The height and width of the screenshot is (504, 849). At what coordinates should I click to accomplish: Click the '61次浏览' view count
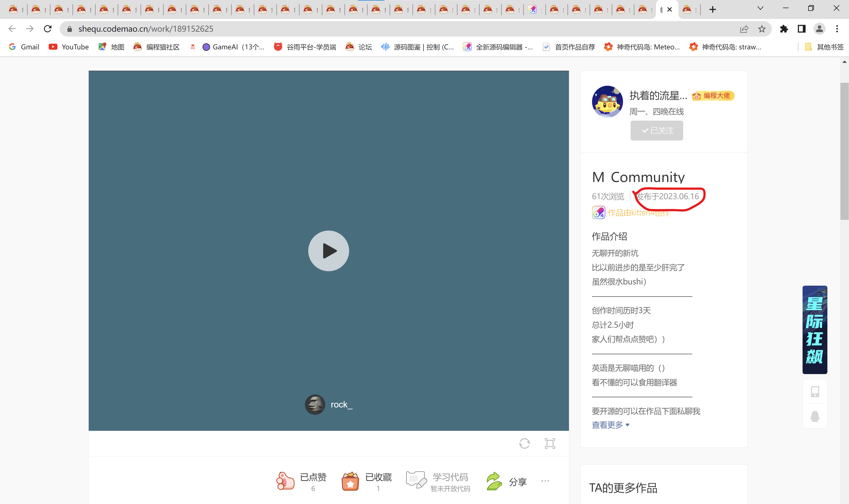[608, 196]
